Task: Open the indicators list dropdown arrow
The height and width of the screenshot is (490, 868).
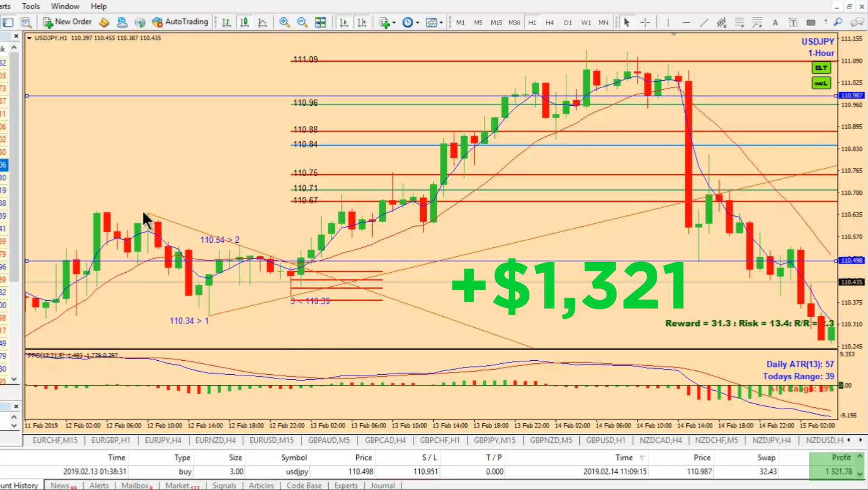Action: [394, 22]
